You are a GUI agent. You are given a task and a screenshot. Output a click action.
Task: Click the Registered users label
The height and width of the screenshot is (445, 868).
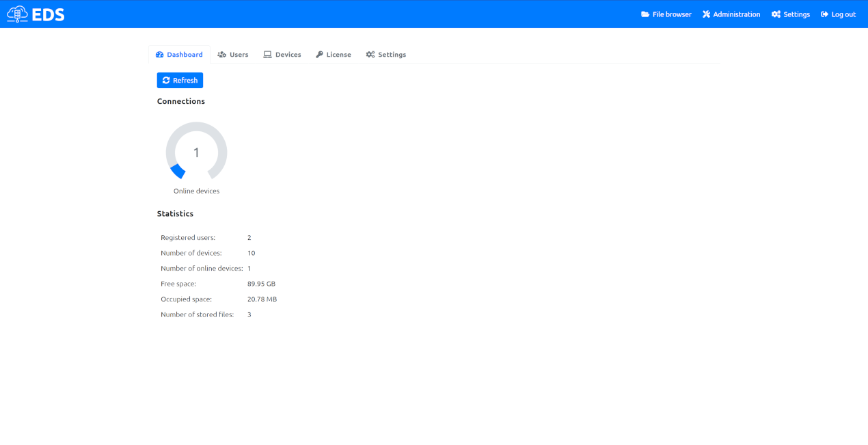(188, 238)
